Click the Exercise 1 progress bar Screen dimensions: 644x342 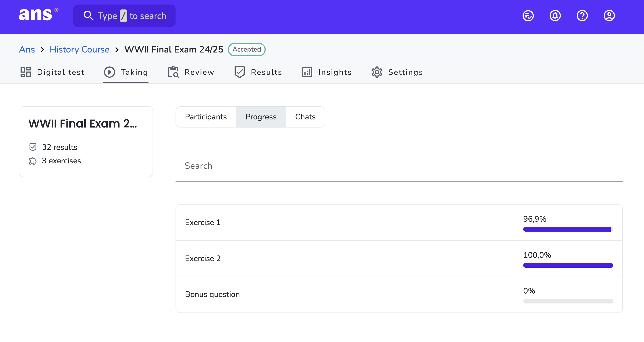pos(568,229)
